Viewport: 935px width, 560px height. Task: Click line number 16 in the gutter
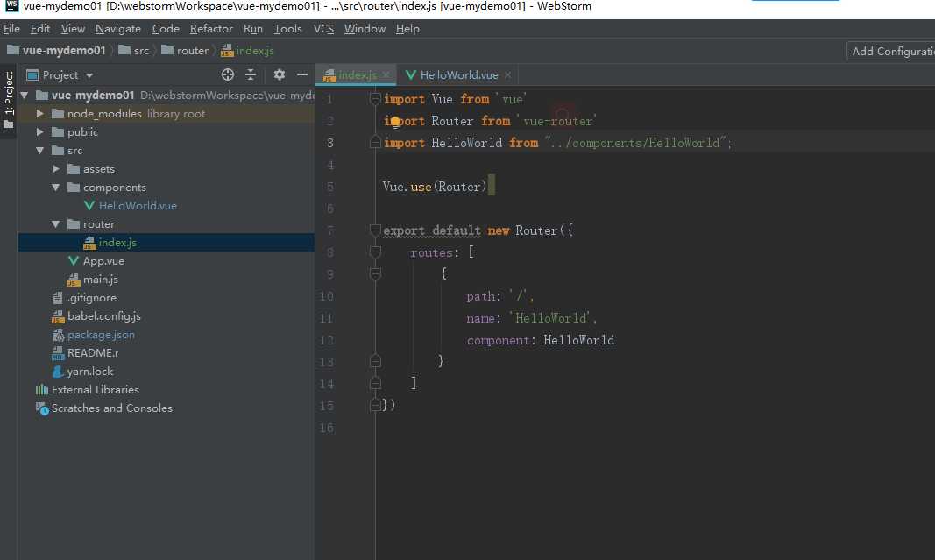(326, 428)
